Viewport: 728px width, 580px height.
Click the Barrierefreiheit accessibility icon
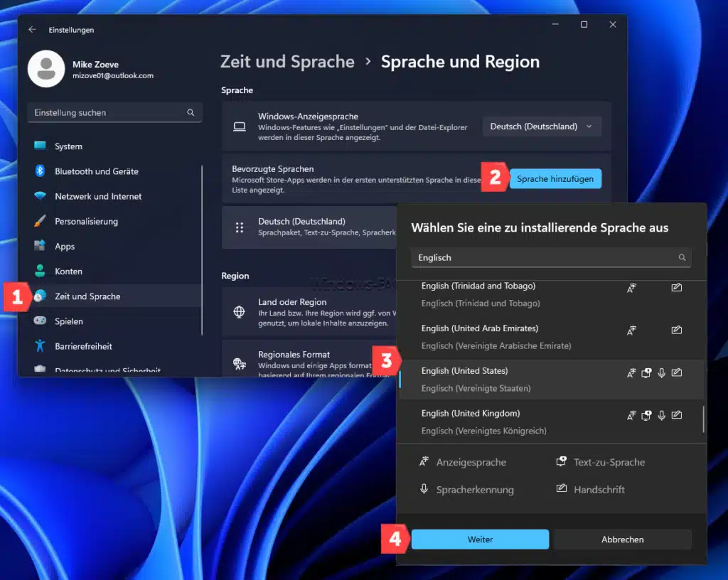[x=40, y=346]
